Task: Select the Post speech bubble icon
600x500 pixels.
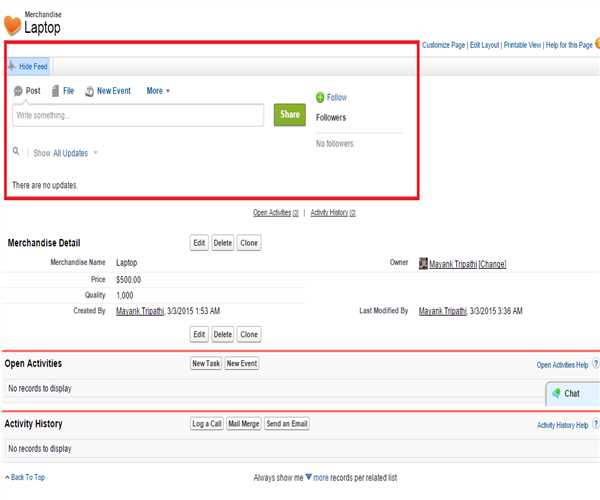Action: pos(18,91)
